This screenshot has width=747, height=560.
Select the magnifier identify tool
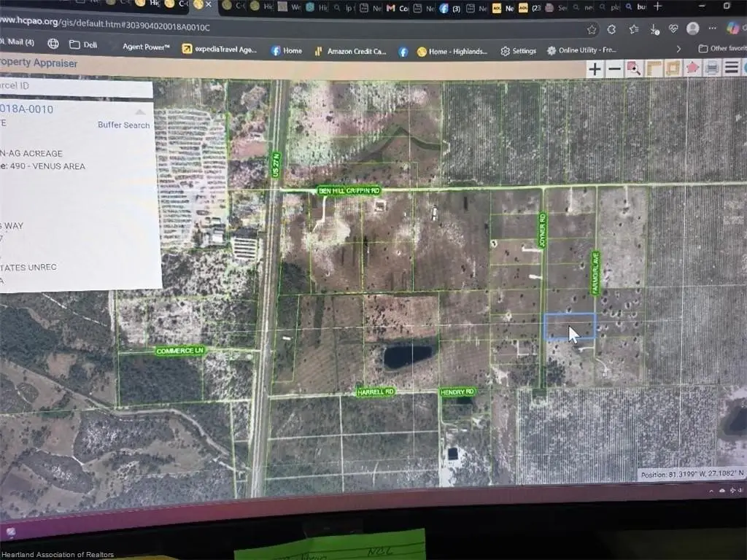pyautogui.click(x=634, y=69)
